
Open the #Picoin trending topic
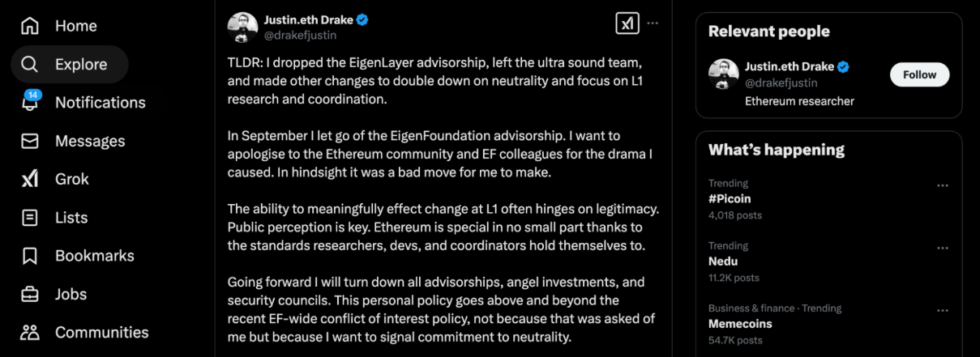click(730, 198)
